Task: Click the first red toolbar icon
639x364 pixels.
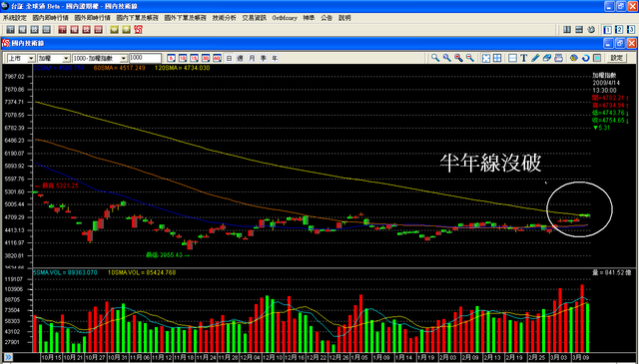Action: pyautogui.click(x=62, y=30)
